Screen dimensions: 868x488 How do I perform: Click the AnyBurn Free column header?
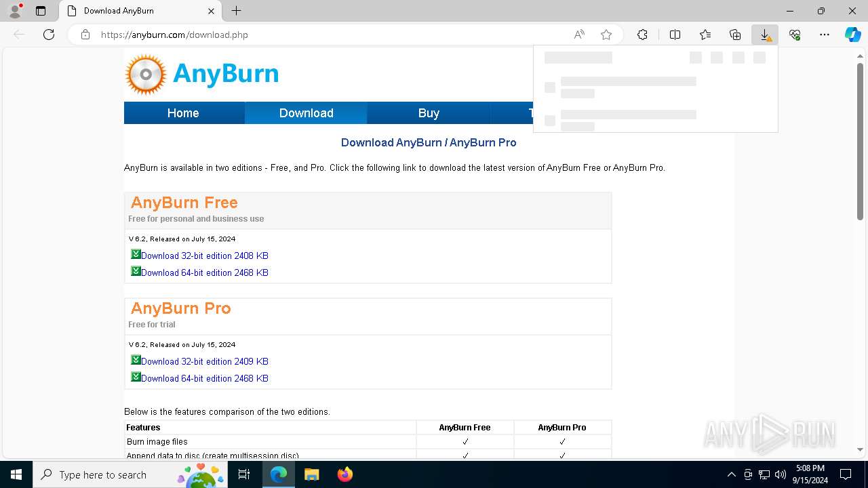465,428
